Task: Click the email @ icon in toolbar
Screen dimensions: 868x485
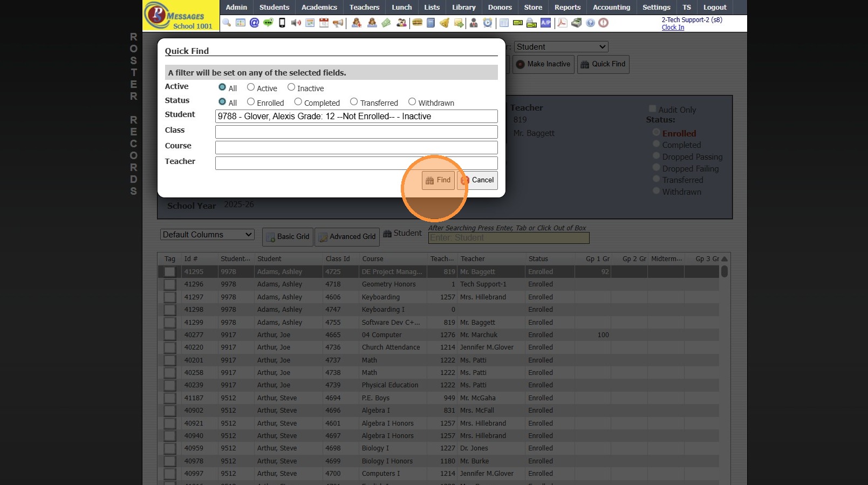Action: pos(254,23)
